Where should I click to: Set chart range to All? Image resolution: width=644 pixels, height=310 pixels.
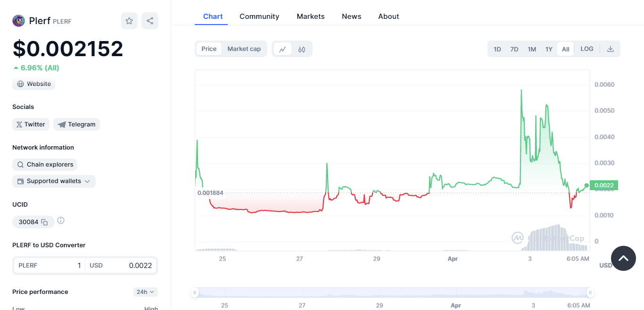566,49
